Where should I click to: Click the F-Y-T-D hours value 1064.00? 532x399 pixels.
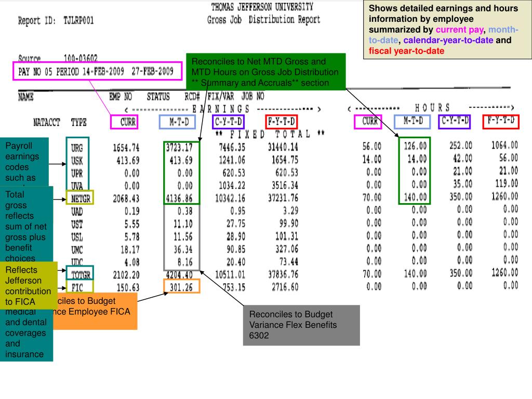(504, 145)
